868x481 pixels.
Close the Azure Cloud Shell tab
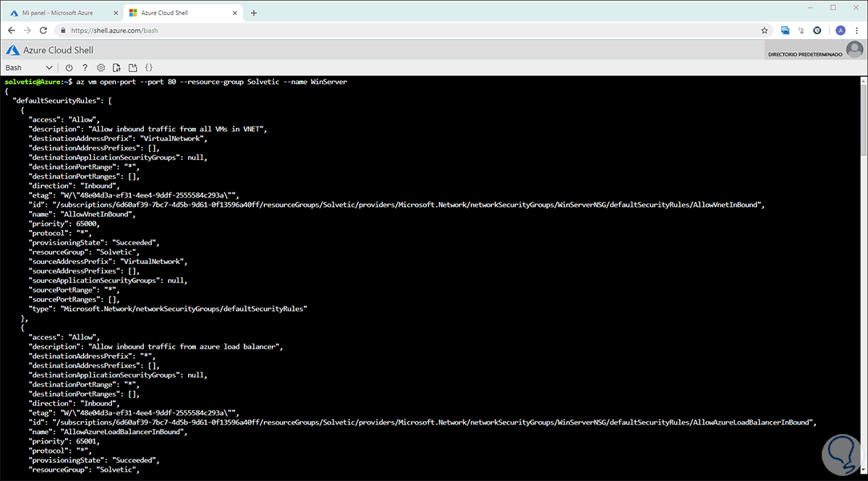[235, 13]
